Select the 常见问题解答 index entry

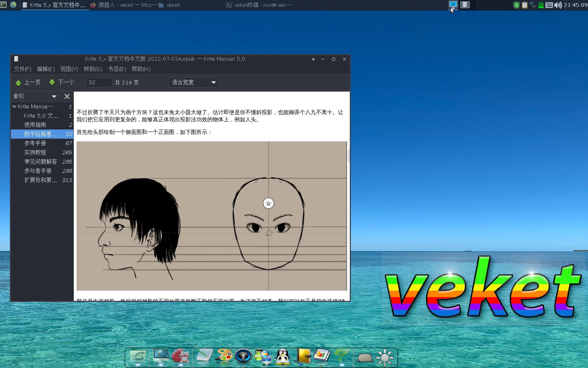pos(42,162)
